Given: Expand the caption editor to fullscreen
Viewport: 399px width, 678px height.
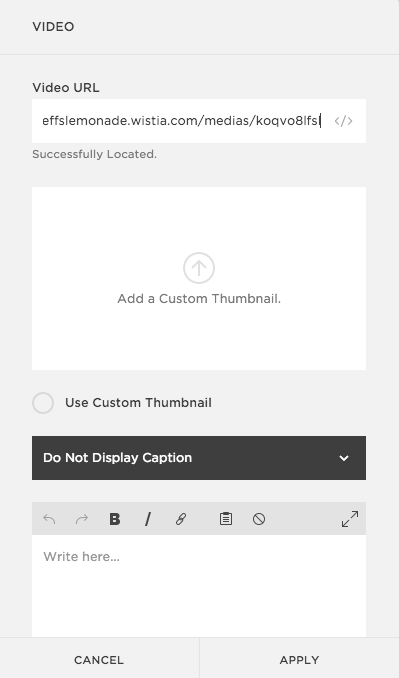Looking at the screenshot, I should (350, 519).
